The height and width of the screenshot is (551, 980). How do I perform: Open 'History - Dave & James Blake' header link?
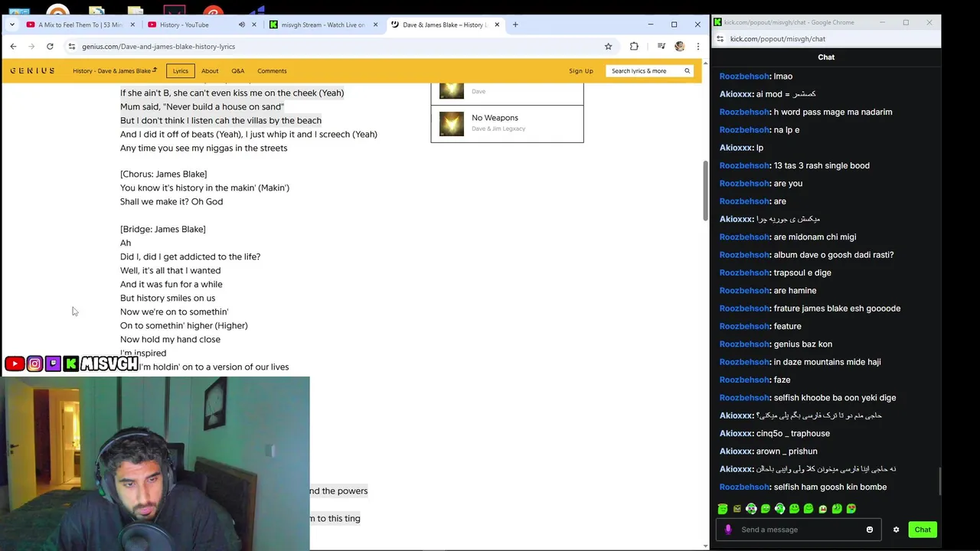click(x=115, y=70)
